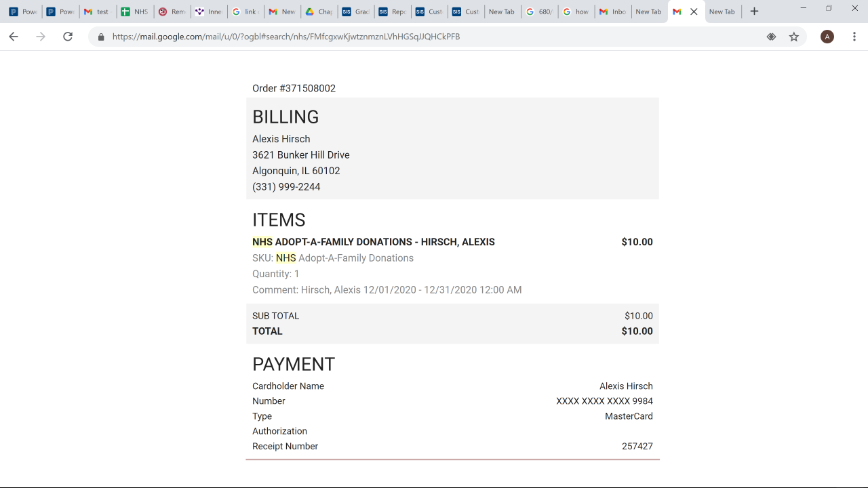Select the 'Grad' SIS tab
868x488 pixels.
coord(355,12)
